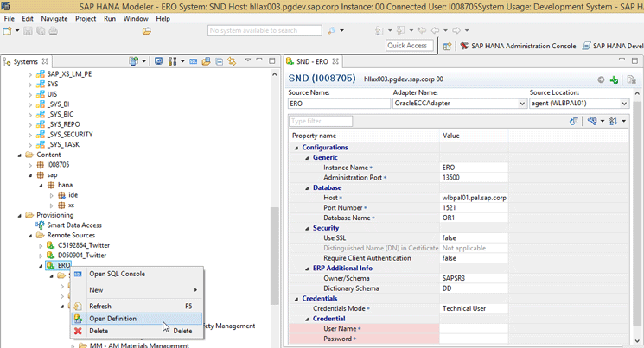
Task: Select the ERO remote source node
Action: click(x=64, y=265)
